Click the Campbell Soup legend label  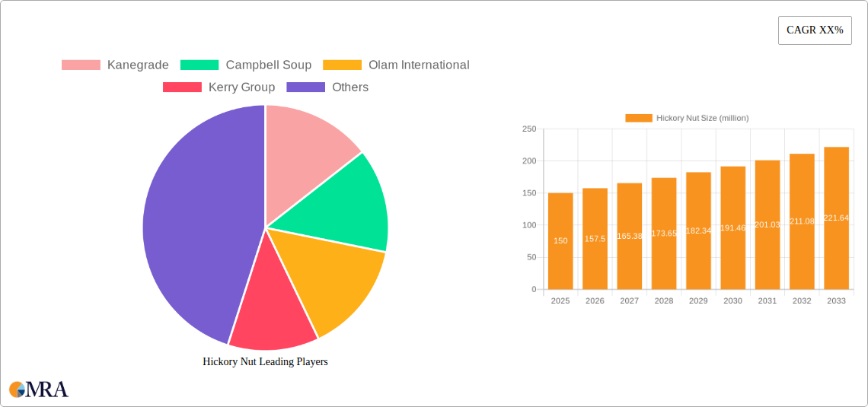269,65
